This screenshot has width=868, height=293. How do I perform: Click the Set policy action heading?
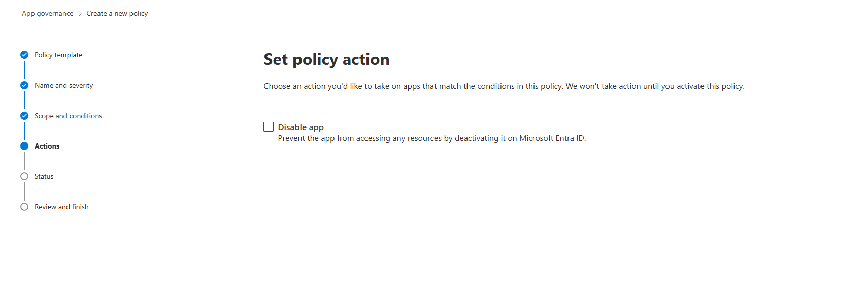(x=326, y=59)
